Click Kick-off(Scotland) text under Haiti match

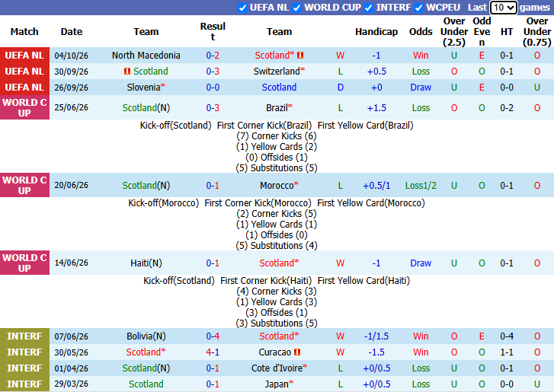(x=179, y=281)
